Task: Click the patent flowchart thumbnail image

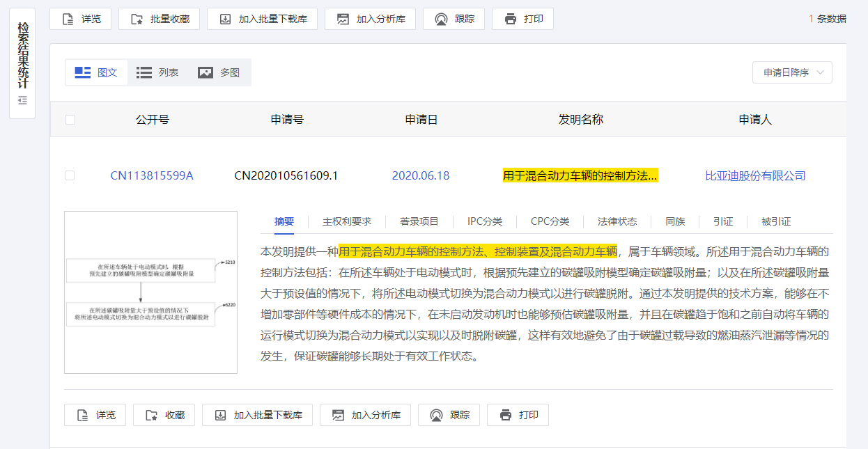Action: tap(150, 292)
